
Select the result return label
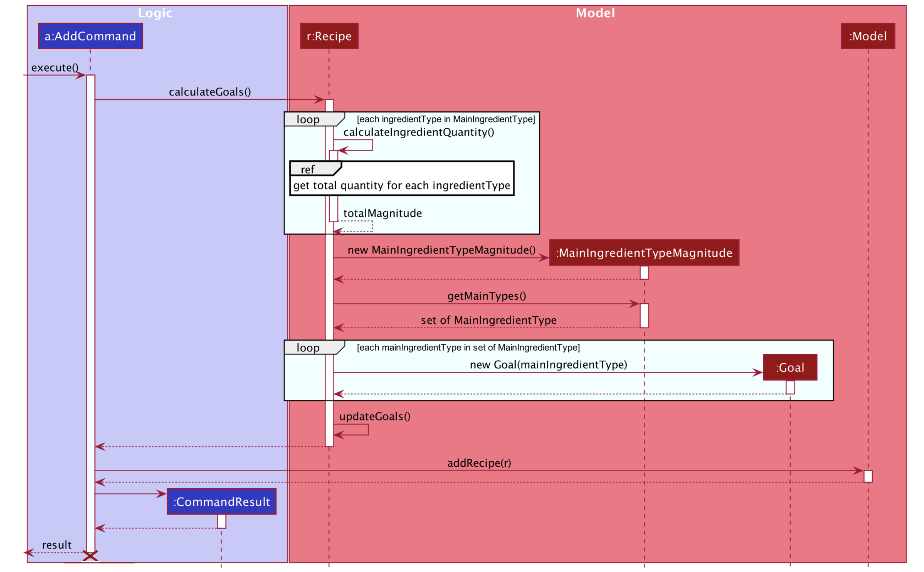tap(57, 545)
